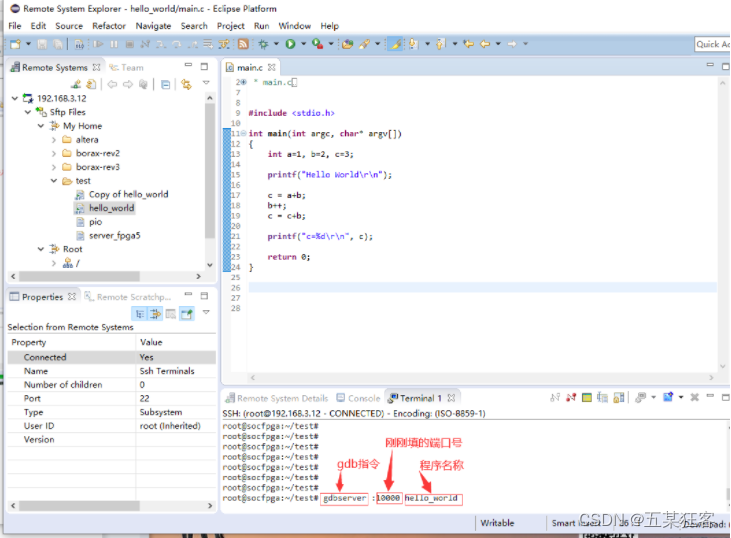The width and height of the screenshot is (731, 538).
Task: Toggle Show Categories in Properties view
Action: click(x=140, y=314)
